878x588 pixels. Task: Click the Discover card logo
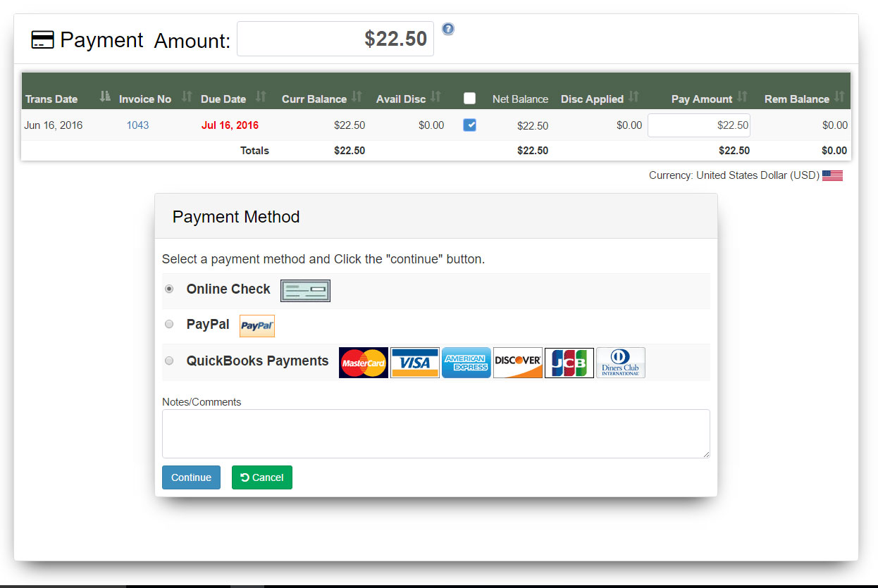pos(517,362)
